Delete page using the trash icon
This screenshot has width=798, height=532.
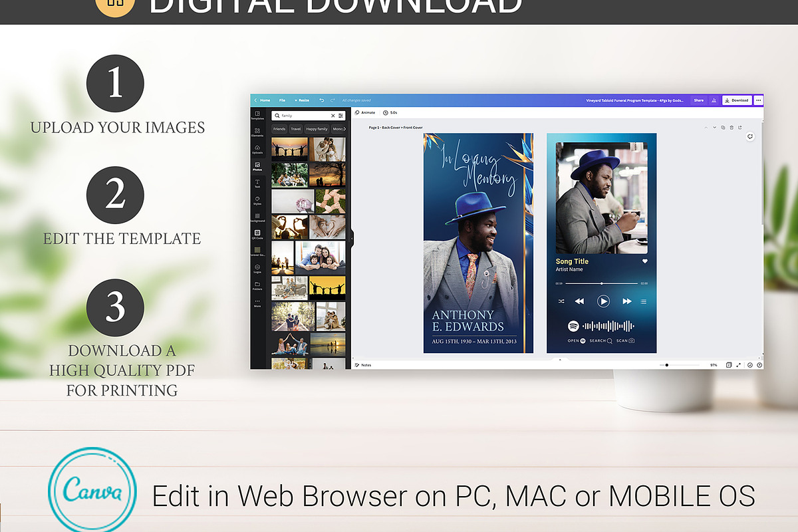pos(731,128)
